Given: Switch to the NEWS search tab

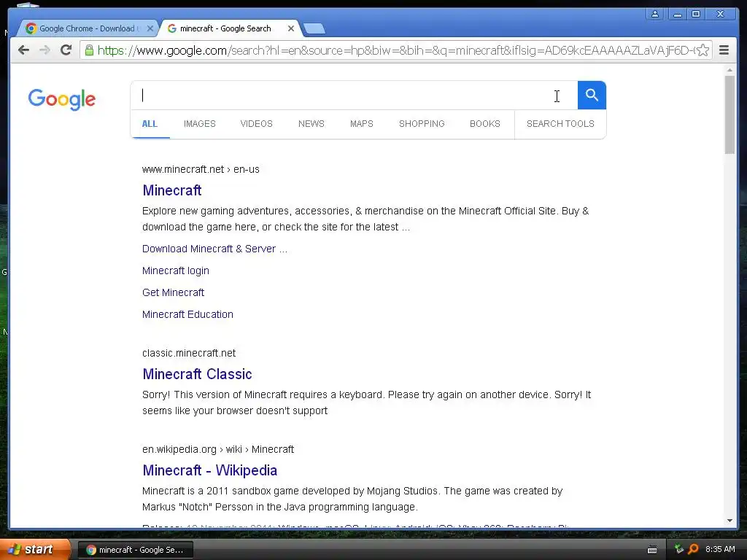Looking at the screenshot, I should tap(311, 124).
